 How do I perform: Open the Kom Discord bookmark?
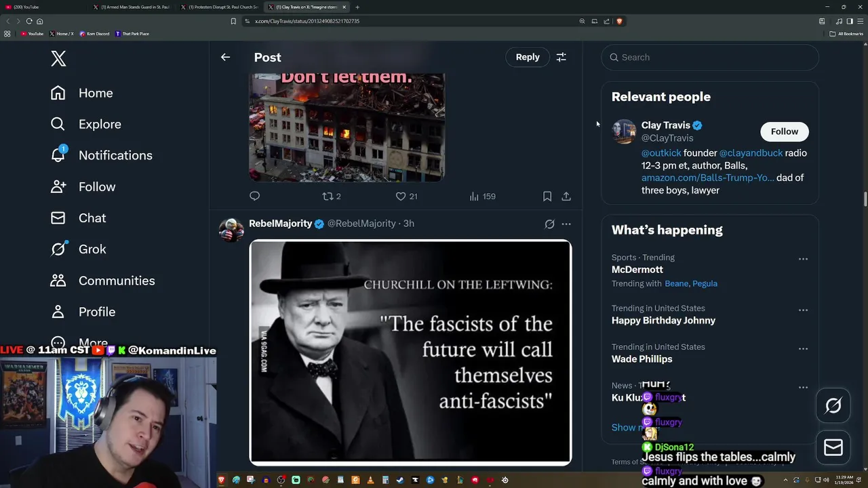click(94, 34)
